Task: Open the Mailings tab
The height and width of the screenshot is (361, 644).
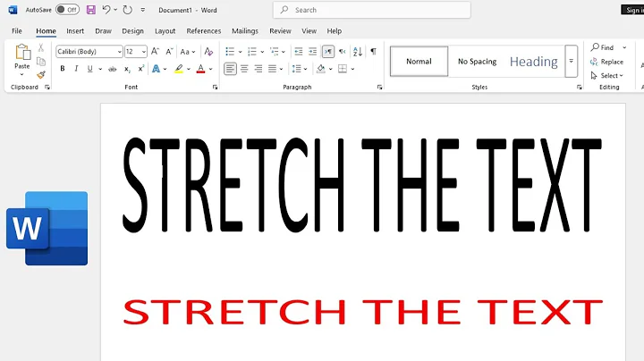Action: [x=245, y=30]
